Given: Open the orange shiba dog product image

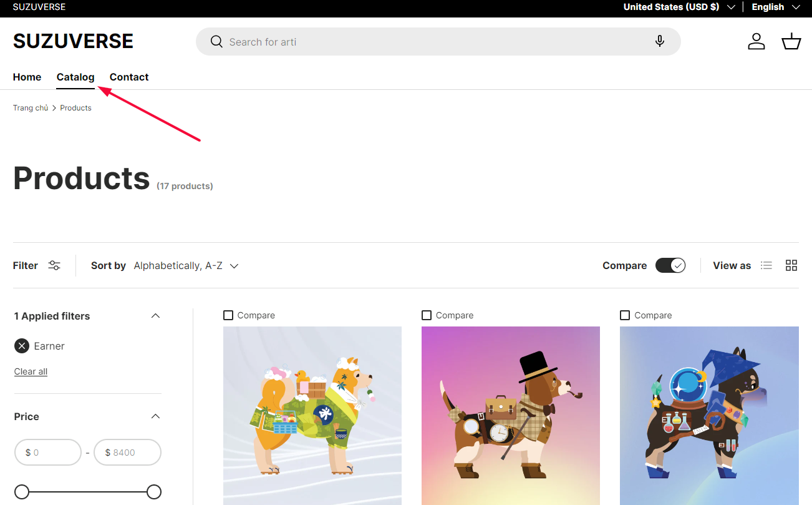Looking at the screenshot, I should click(312, 416).
